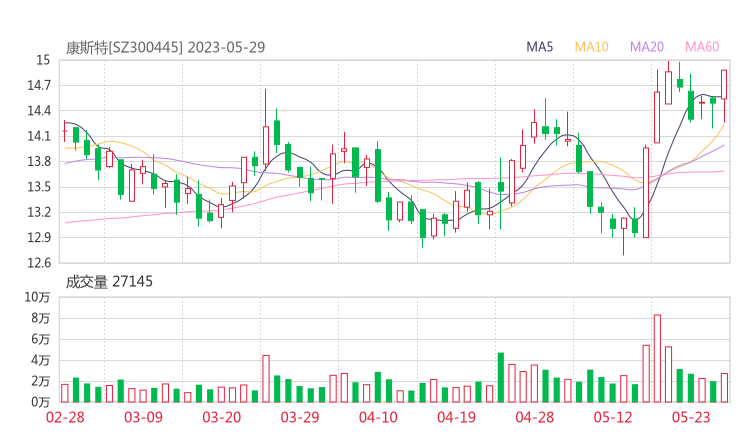The image size is (740, 440).
Task: Click the 04-10 date axis label
Action: pyautogui.click(x=378, y=417)
